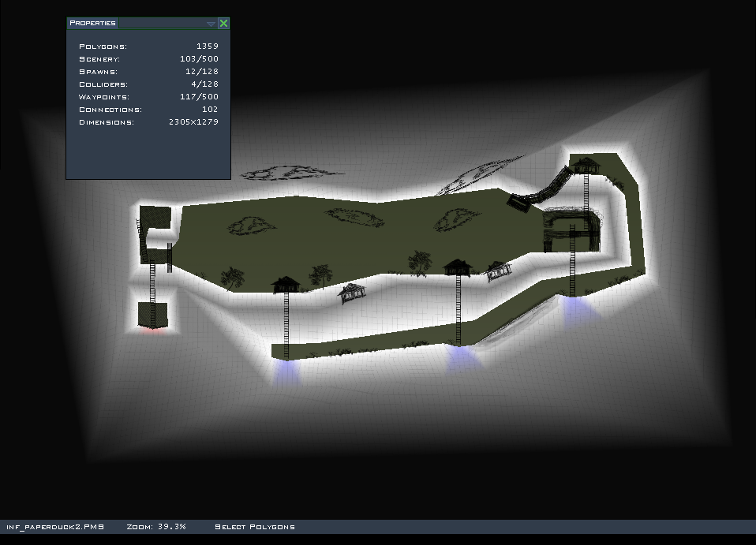Select the hut scenery at the map's top-right

tap(586, 165)
